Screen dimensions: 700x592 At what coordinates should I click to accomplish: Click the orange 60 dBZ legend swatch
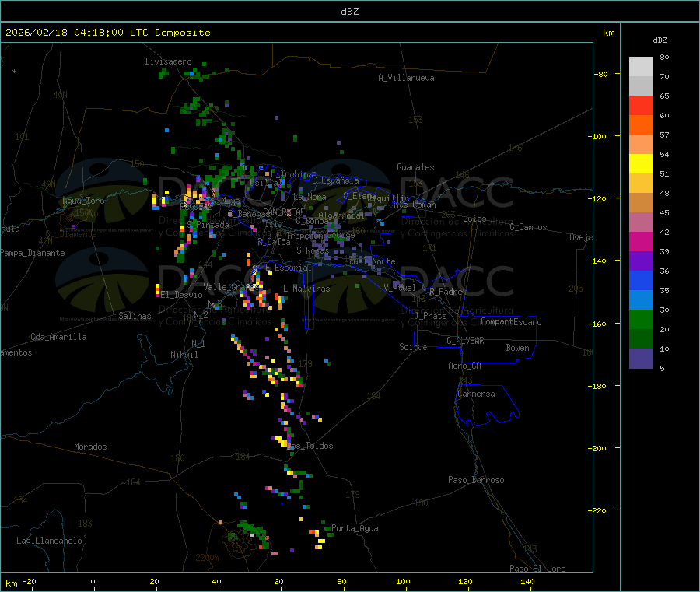tap(641, 125)
